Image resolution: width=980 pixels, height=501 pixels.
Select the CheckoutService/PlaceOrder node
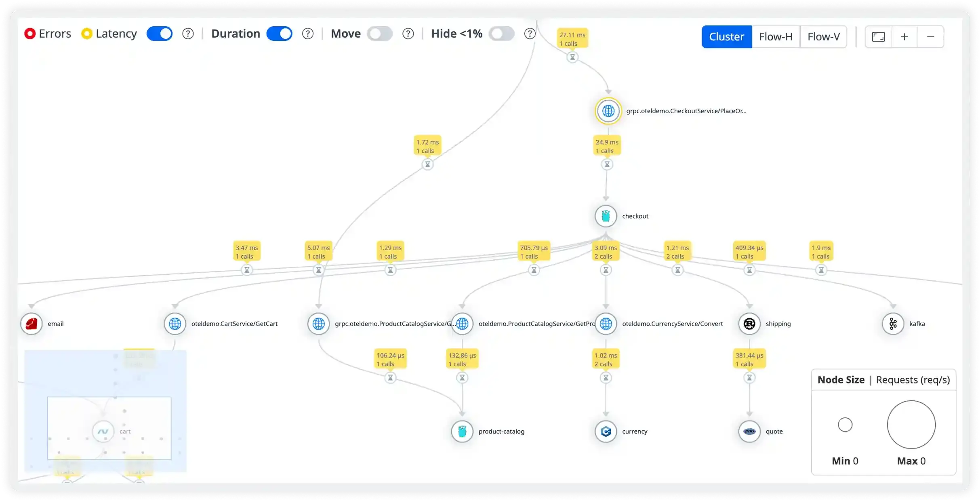pyautogui.click(x=608, y=111)
